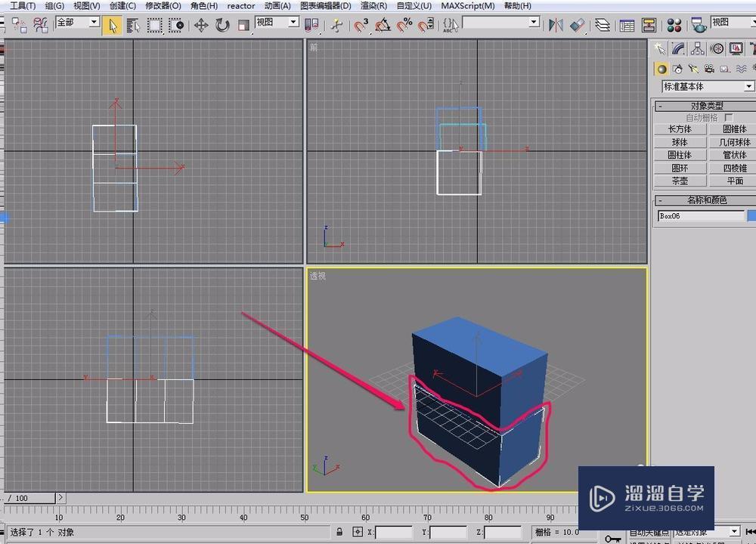Open the 渲染(R) menu
756x544 pixels.
(x=373, y=5)
